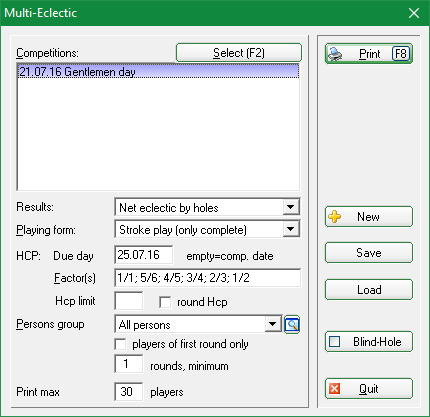The height and width of the screenshot is (417, 430).
Task: Click the Save button
Action: pyautogui.click(x=369, y=253)
